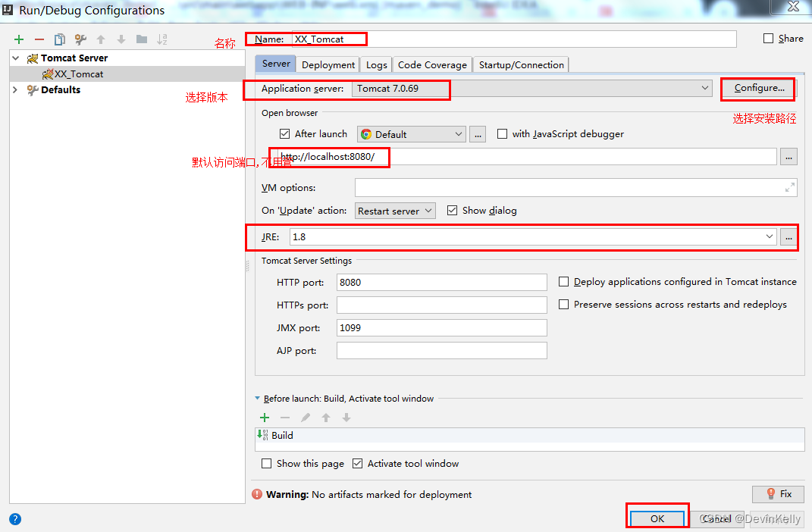This screenshot has width=812, height=532.
Task: Move the Before launch task up
Action: [x=326, y=418]
